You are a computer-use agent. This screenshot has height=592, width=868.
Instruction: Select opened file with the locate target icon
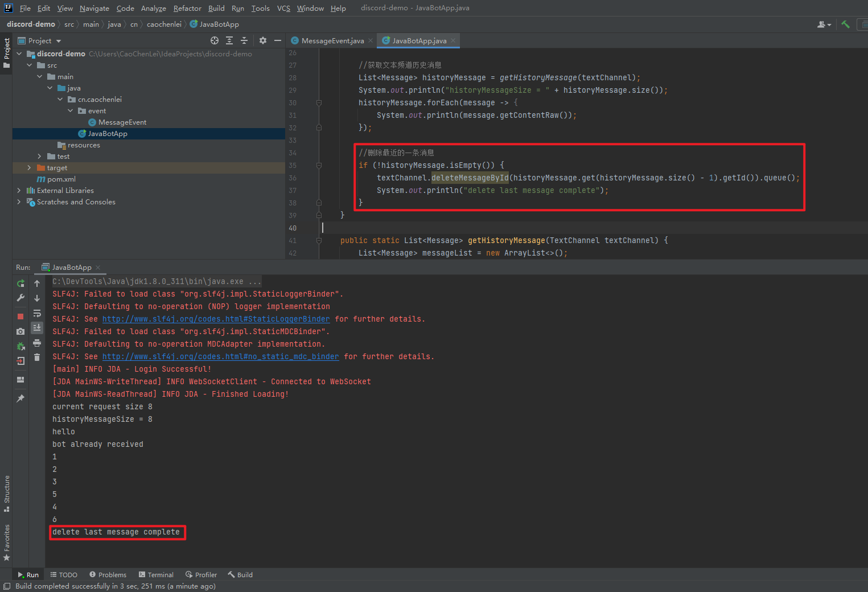(215, 40)
